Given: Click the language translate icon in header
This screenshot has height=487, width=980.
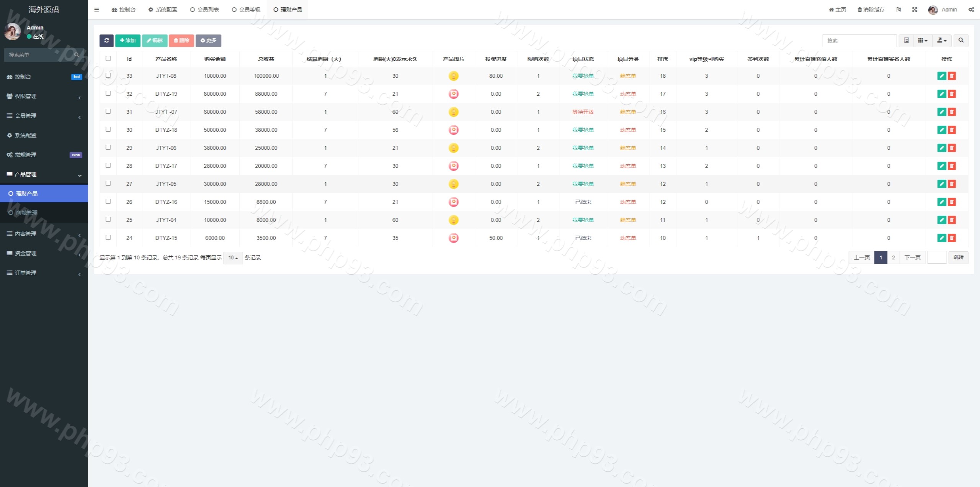Looking at the screenshot, I should (x=898, y=10).
